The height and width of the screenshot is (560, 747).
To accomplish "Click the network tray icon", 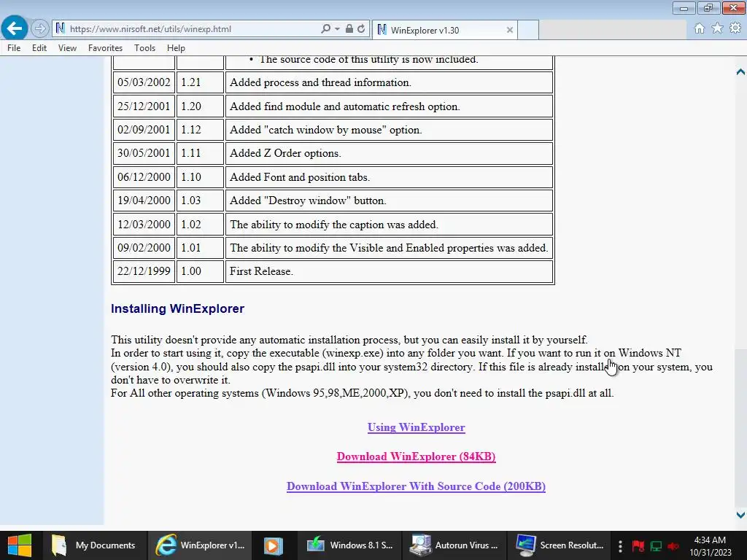I will tap(656, 546).
